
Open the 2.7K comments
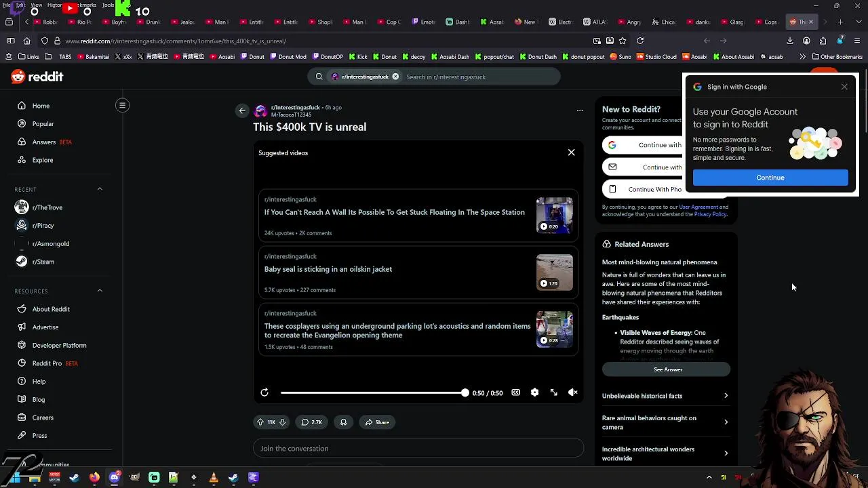point(312,422)
